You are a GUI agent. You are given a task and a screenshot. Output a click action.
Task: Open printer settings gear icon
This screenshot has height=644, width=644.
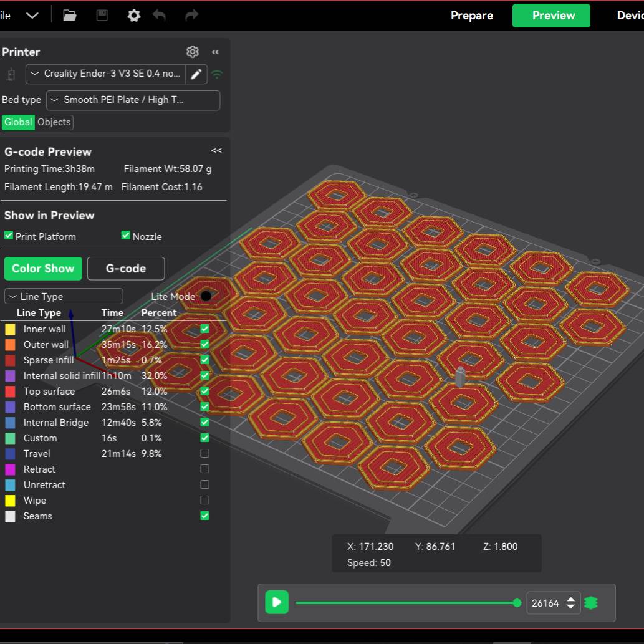tap(193, 52)
